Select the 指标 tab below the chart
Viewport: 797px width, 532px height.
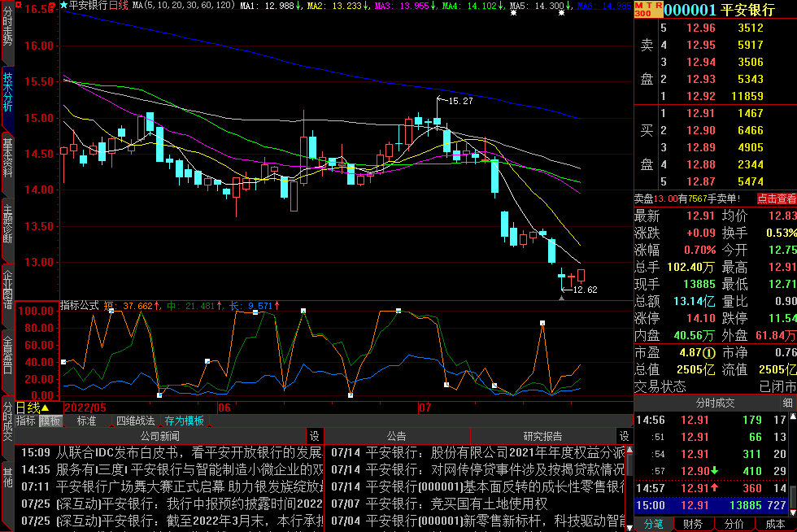click(26, 421)
